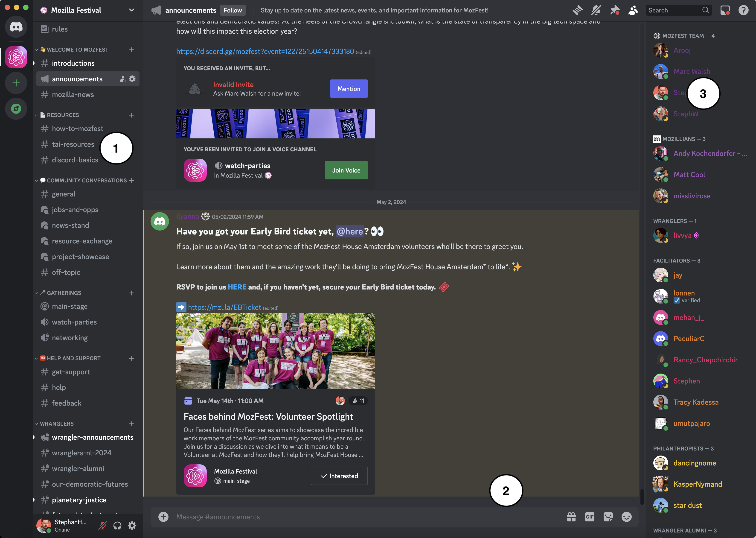Collapse the Community Conversations category
Image resolution: width=756 pixels, height=538 pixels.
pos(81,181)
